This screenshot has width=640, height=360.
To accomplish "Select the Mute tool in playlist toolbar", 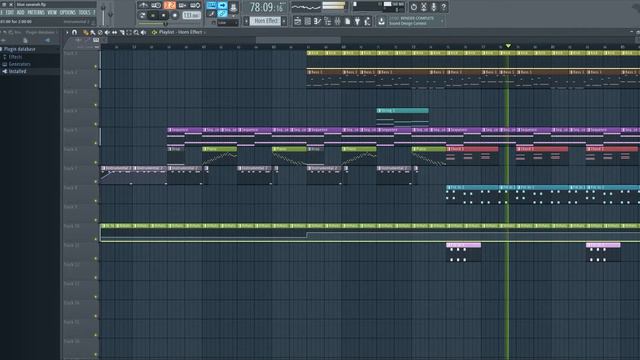I will pos(107,32).
